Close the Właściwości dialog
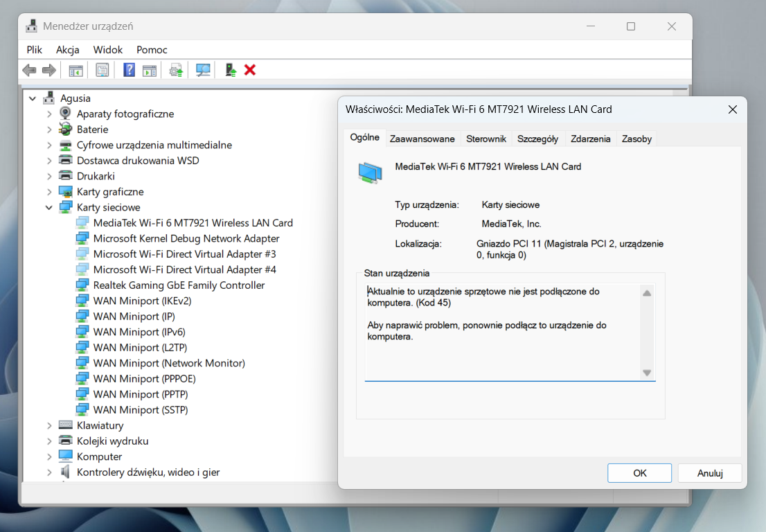The height and width of the screenshot is (532, 766). point(732,109)
